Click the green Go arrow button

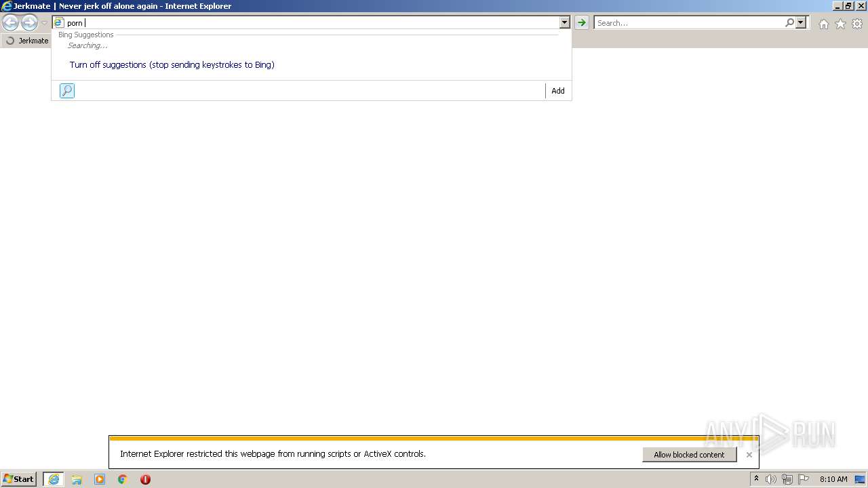[x=581, y=23]
